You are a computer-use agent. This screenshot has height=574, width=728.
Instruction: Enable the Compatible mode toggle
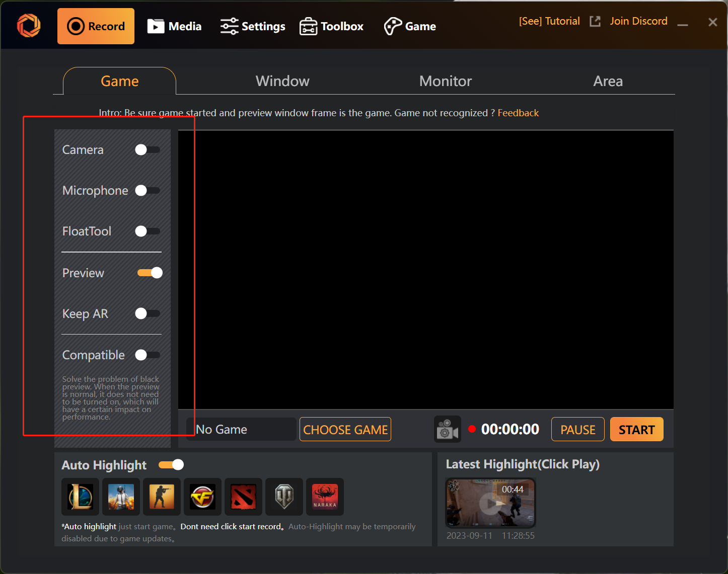point(148,355)
